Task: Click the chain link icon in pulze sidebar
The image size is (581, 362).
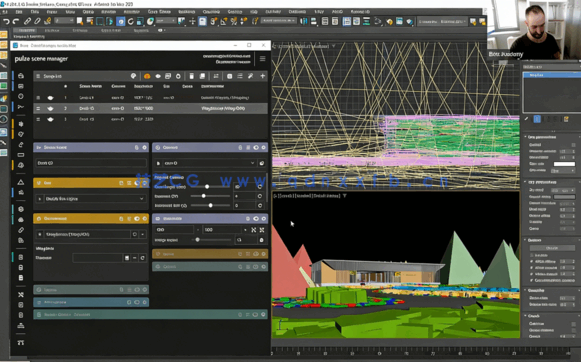Action: (x=21, y=230)
